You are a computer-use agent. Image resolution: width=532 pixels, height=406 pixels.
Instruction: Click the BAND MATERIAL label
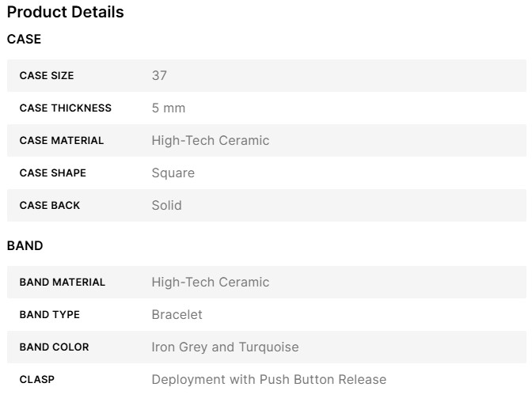coord(62,283)
